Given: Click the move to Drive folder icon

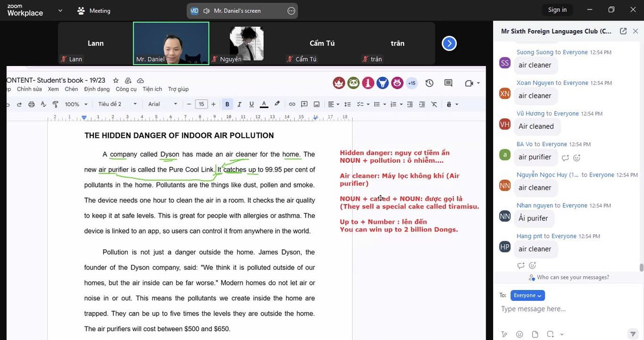Looking at the screenshot, I should point(128,81).
